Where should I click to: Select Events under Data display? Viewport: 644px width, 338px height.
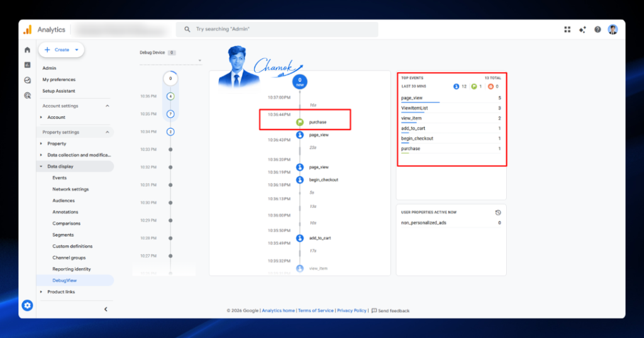click(60, 178)
